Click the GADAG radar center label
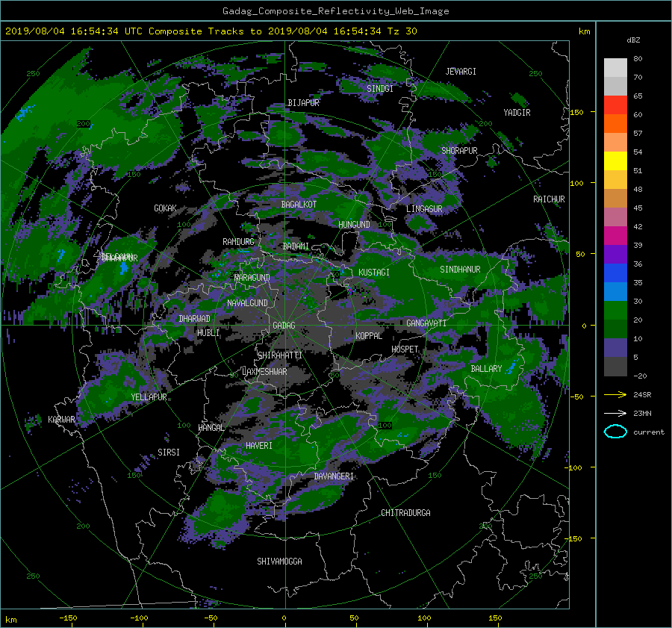 (x=284, y=326)
